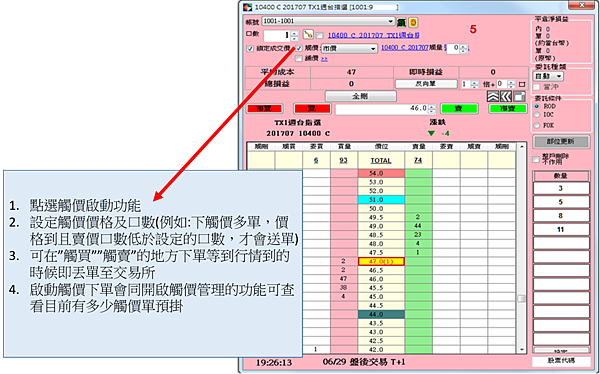Screen dimensions: 600x374
Task: Click the 49.0 price row
Action: tap(381, 226)
